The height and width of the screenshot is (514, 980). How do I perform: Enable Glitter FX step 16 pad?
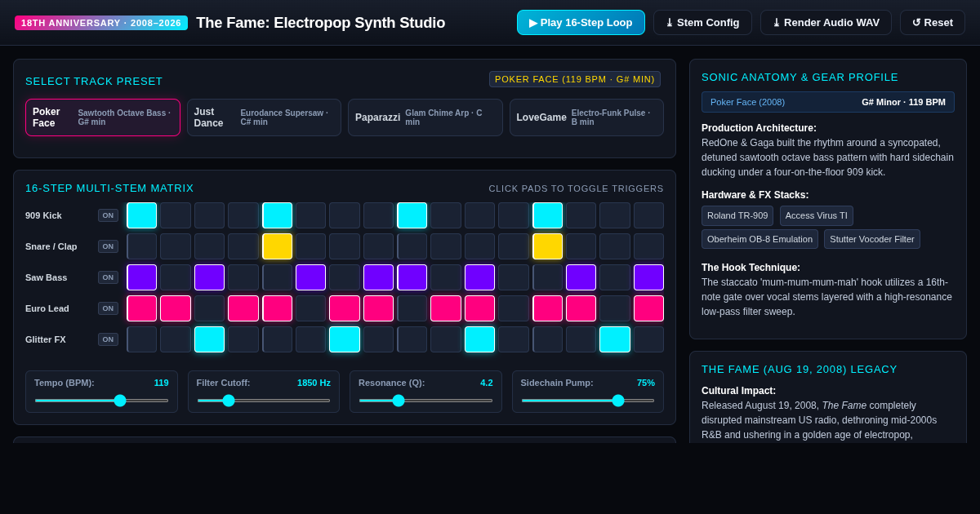click(648, 339)
